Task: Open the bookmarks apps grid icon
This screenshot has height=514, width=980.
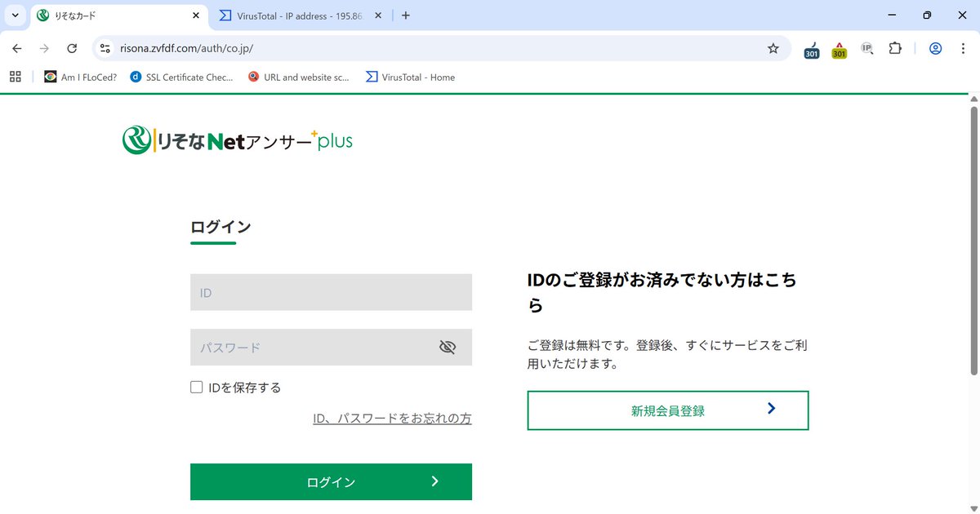Action: [x=15, y=76]
